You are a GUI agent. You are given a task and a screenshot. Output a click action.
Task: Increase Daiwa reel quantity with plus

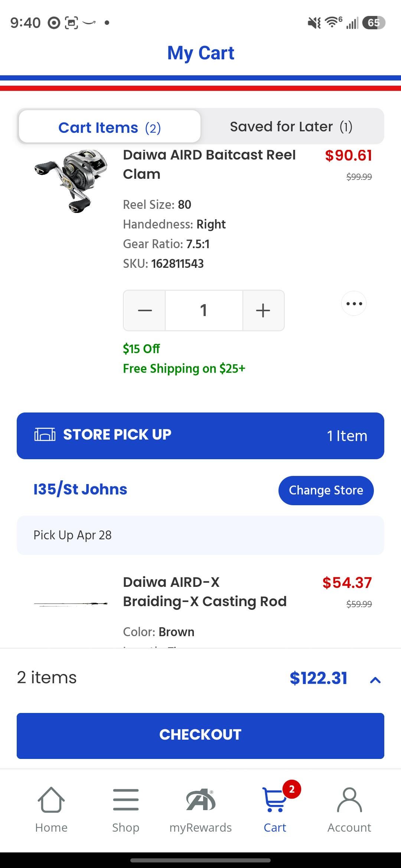click(263, 310)
